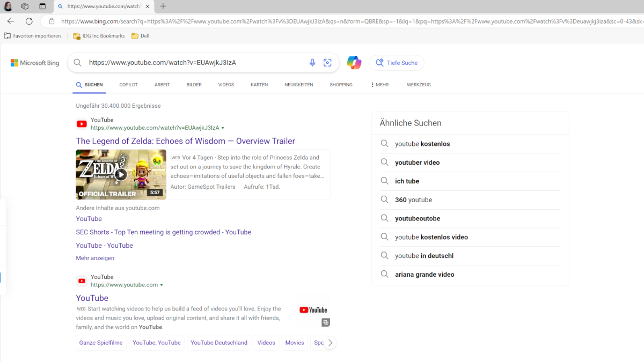Play the Zelda Official Trailer thumbnail
Viewport: 644px width, 362px height.
pyautogui.click(x=121, y=174)
